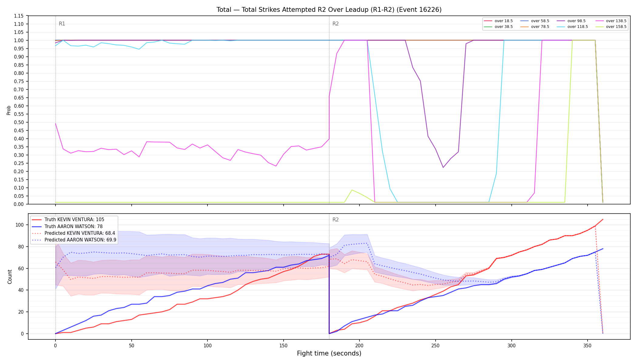
Task: Click the top chart y-axis tick '1.15'
Action: pyautogui.click(x=19, y=16)
